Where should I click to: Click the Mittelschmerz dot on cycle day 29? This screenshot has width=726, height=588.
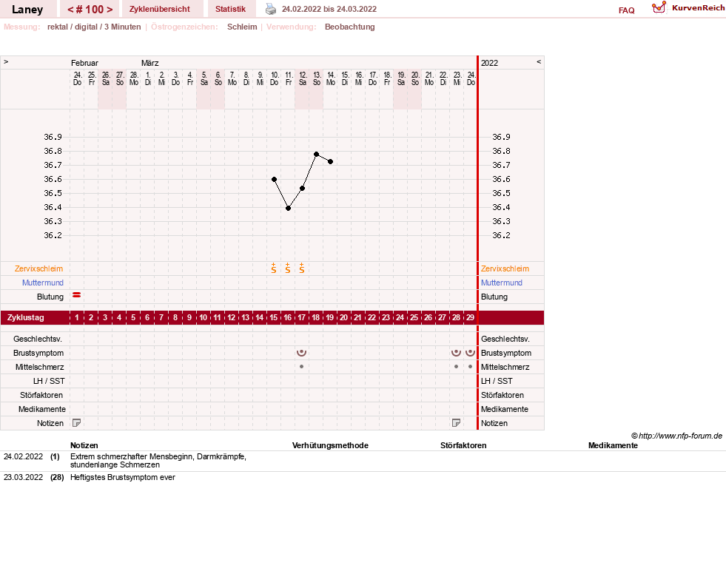[x=470, y=366]
